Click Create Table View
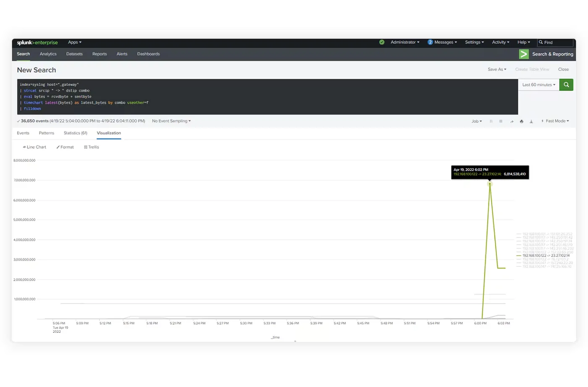588x387 pixels. pyautogui.click(x=532, y=69)
